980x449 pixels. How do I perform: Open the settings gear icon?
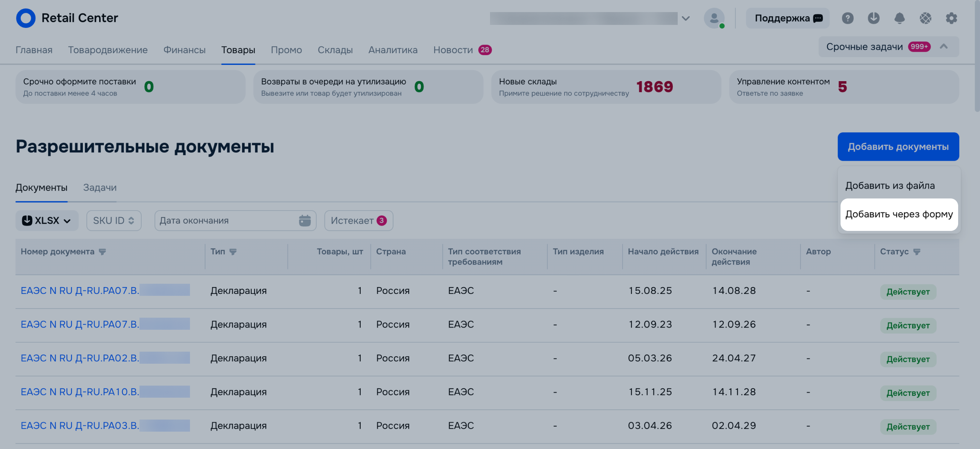(951, 18)
